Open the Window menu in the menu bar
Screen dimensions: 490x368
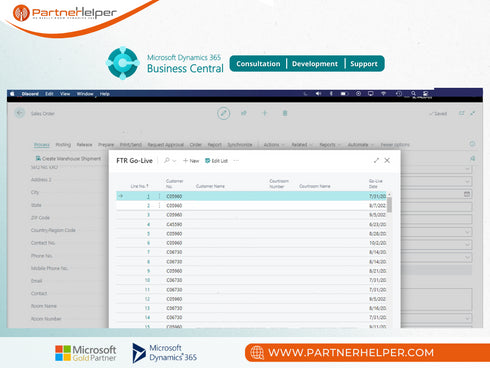pos(85,94)
